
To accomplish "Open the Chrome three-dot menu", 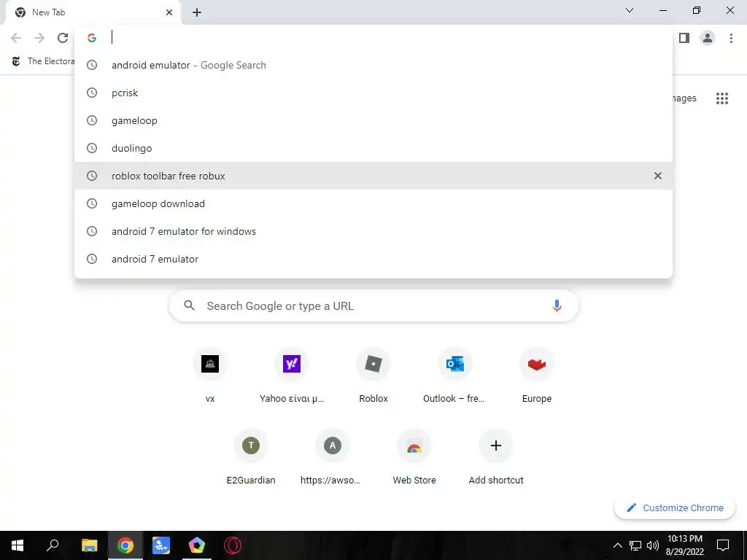I will tap(731, 38).
